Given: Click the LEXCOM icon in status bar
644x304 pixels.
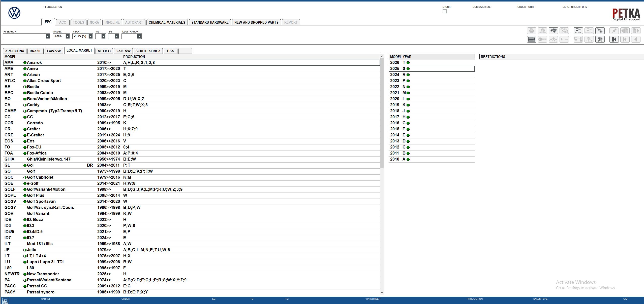Looking at the screenshot, I should pyautogui.click(x=5, y=301).
